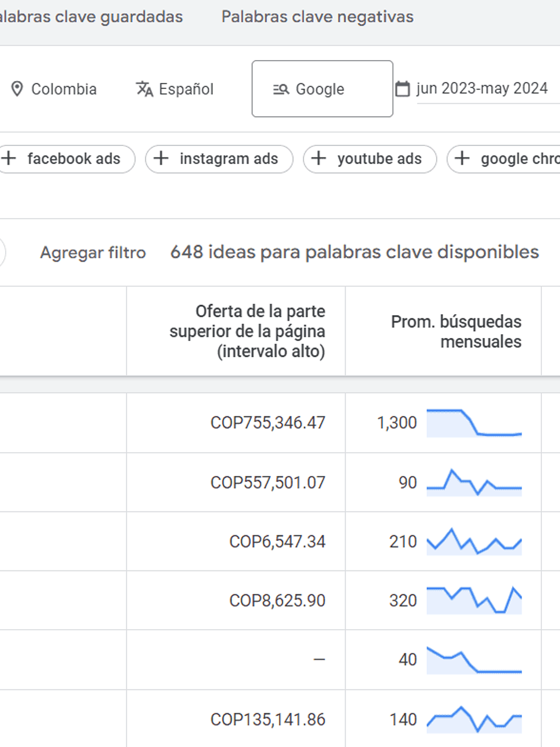The image size is (560, 747).
Task: Click plus icon on instagram ads chip
Action: (x=161, y=158)
